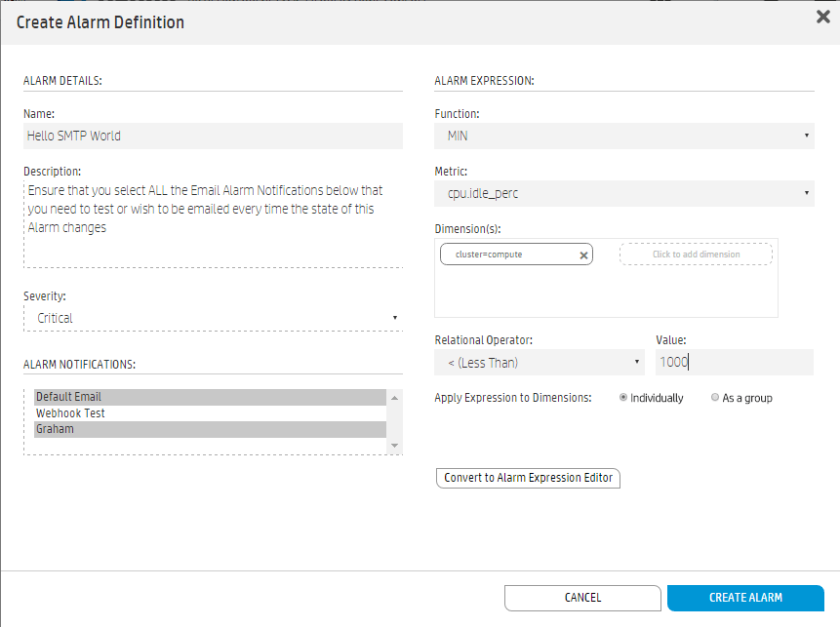Screen dimensions: 840x627
Task: Pick Graham in the notifications list
Action: (210, 429)
